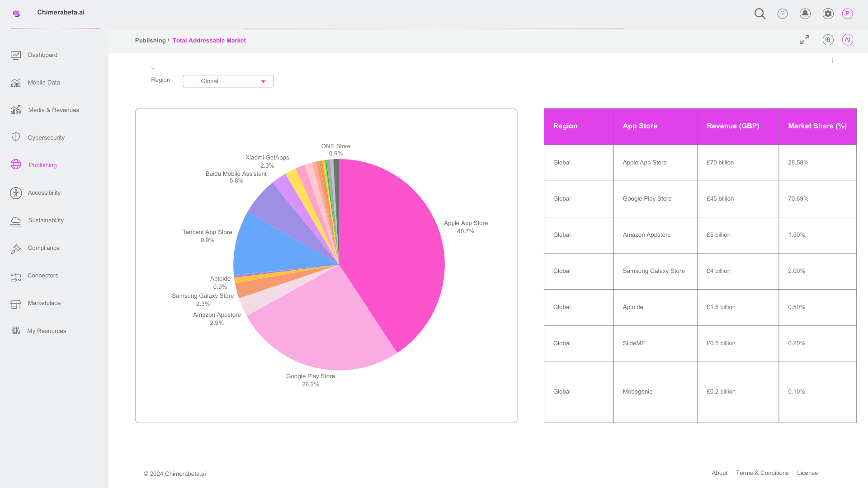Click the Publishing breadcrumb link
Image resolution: width=868 pixels, height=488 pixels.
150,41
